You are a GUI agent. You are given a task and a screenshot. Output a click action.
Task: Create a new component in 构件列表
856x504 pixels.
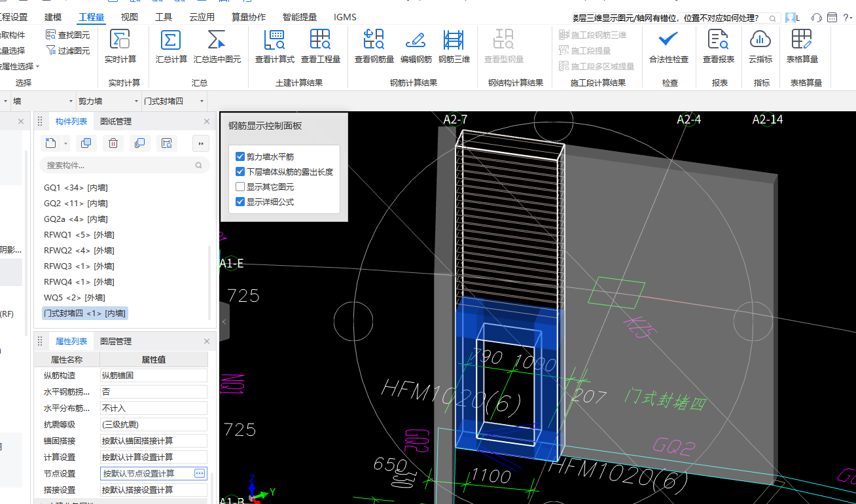(51, 143)
